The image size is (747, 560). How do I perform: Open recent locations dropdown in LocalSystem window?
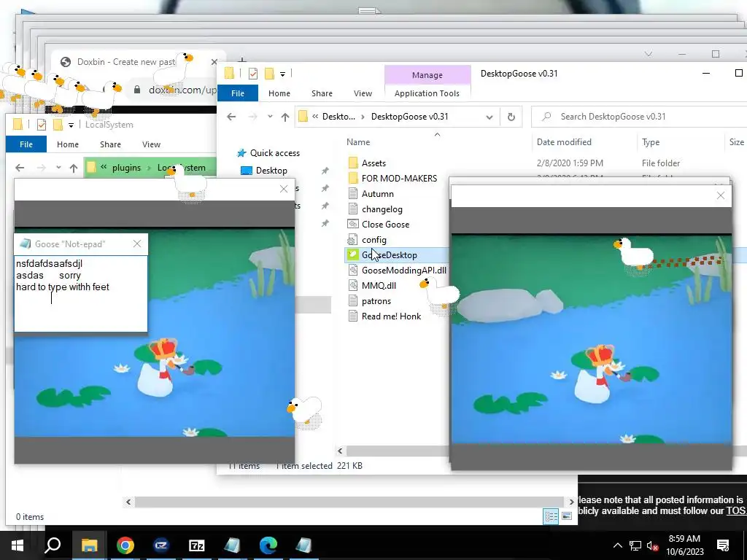[x=58, y=168]
